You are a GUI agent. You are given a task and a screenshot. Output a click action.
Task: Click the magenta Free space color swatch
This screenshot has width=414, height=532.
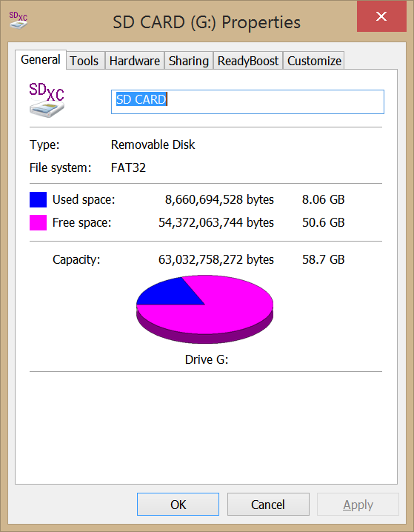38,222
